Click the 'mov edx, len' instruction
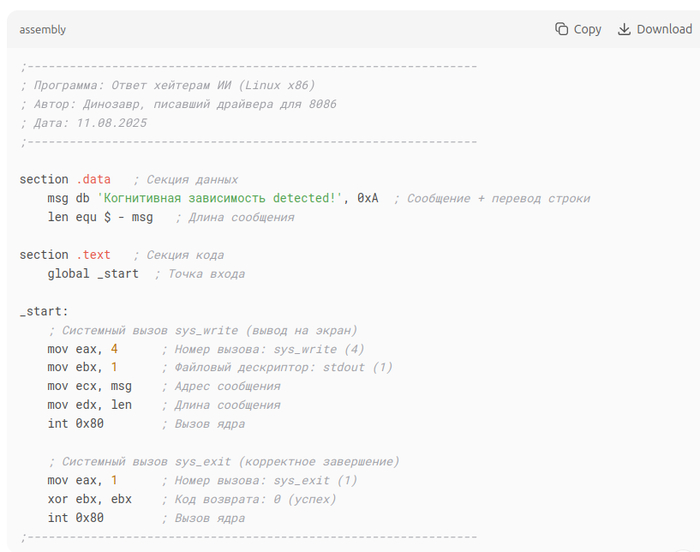The width and height of the screenshot is (700, 552). pos(89,405)
